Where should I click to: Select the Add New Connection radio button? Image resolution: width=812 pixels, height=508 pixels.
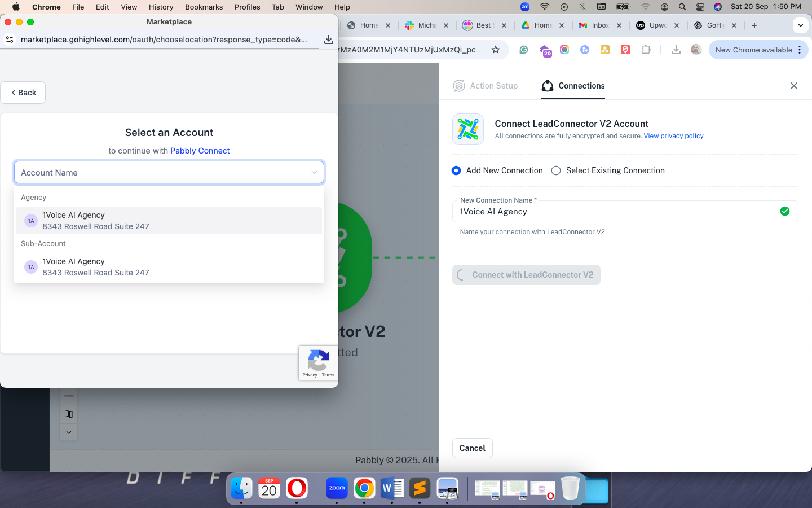coord(456,170)
